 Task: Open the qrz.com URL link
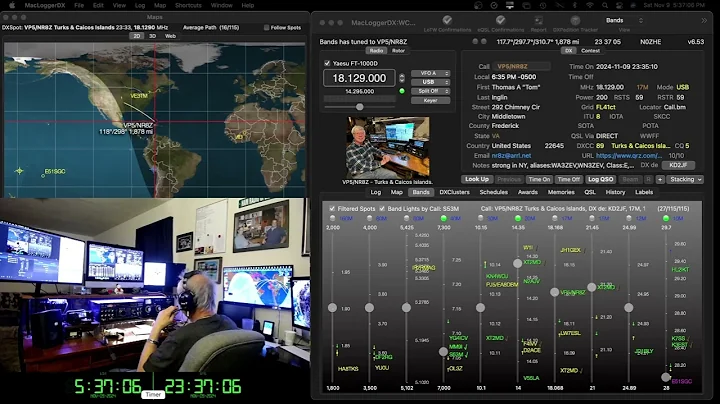pos(629,156)
